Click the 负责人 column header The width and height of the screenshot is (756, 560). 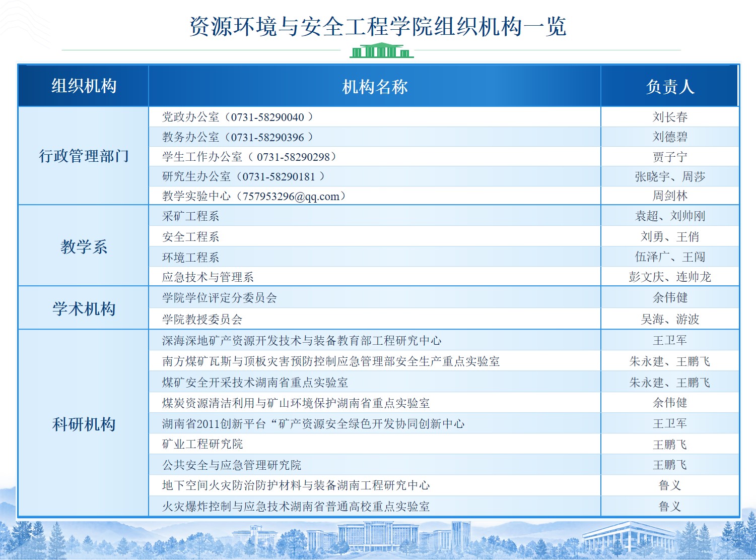click(670, 87)
